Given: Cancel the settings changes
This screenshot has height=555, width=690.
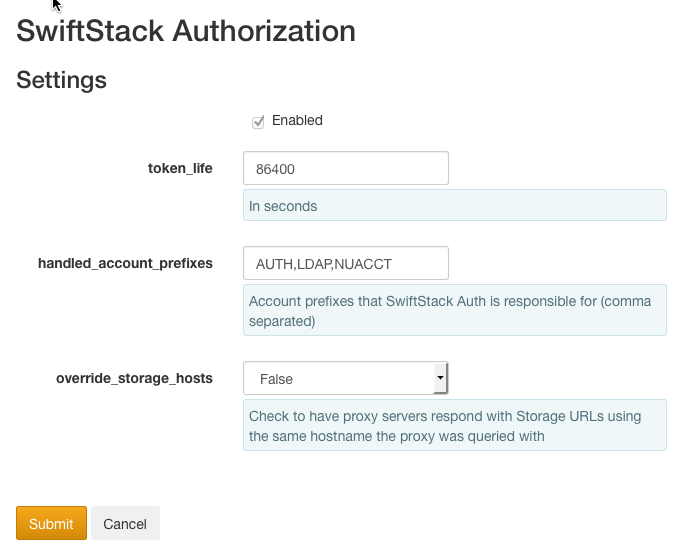Looking at the screenshot, I should 125,523.
